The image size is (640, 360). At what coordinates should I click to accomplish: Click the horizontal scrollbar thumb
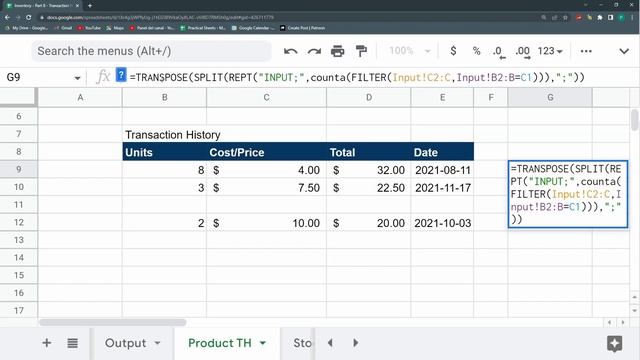(113, 322)
